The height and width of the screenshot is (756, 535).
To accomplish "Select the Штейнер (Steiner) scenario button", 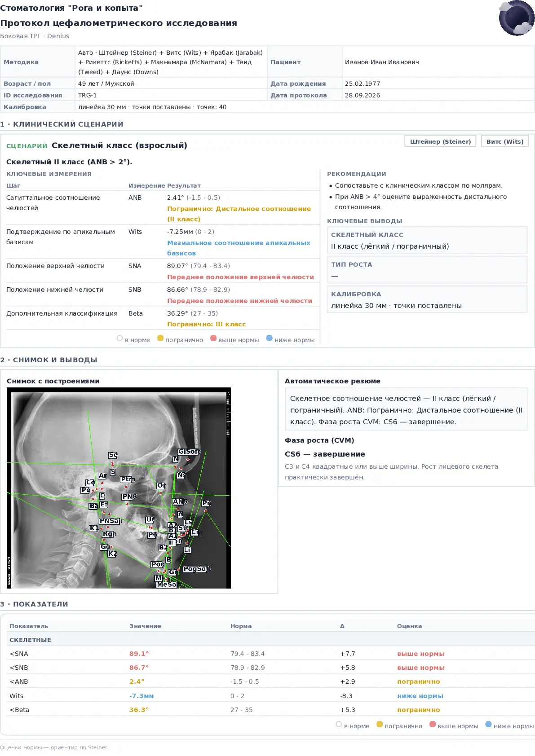I will click(x=440, y=141).
